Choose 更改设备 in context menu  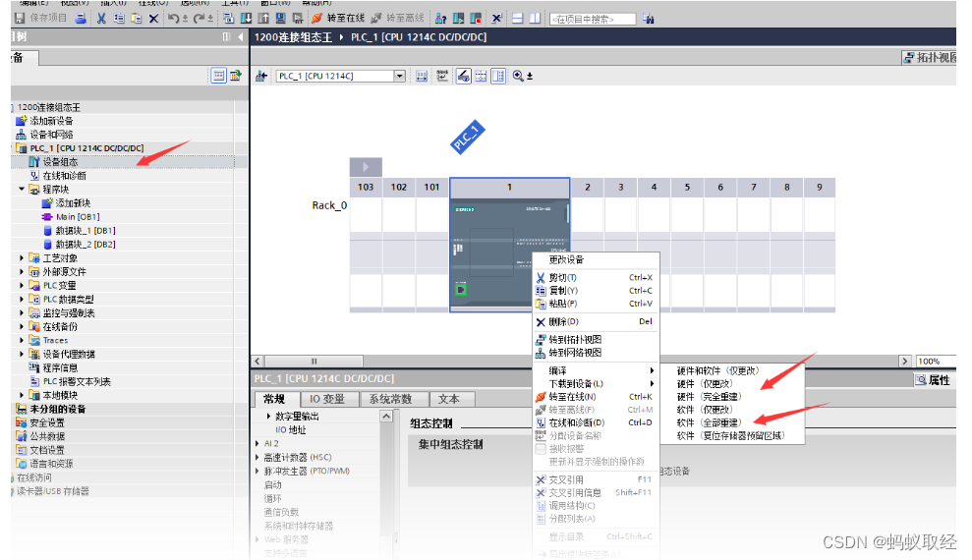(x=596, y=259)
